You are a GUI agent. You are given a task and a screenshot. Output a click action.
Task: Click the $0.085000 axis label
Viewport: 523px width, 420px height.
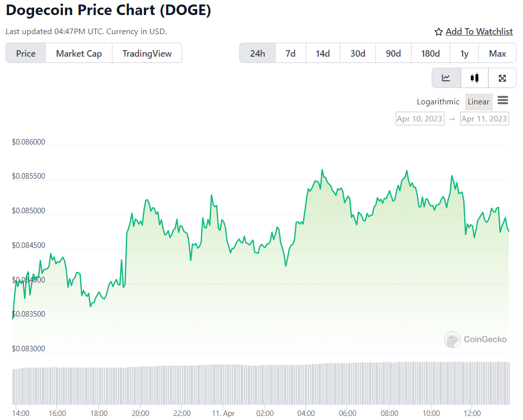point(28,211)
